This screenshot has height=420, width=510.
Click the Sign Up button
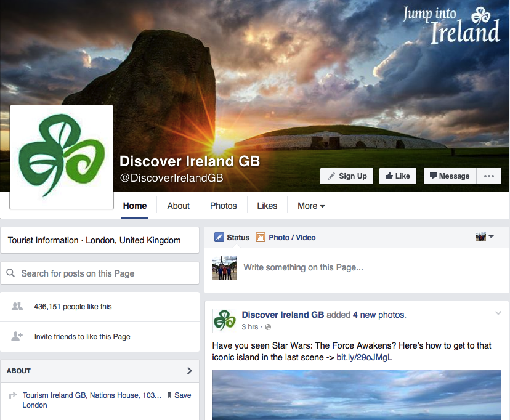[346, 176]
